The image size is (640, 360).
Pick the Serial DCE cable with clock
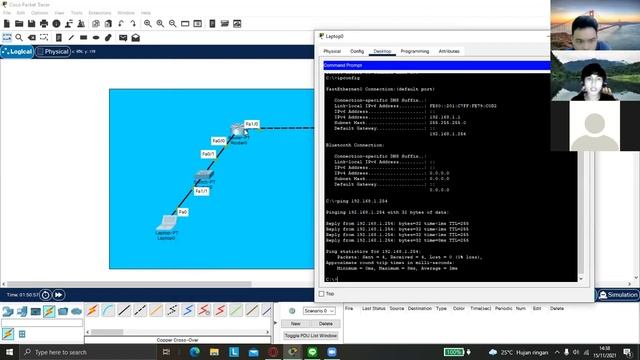204,311
